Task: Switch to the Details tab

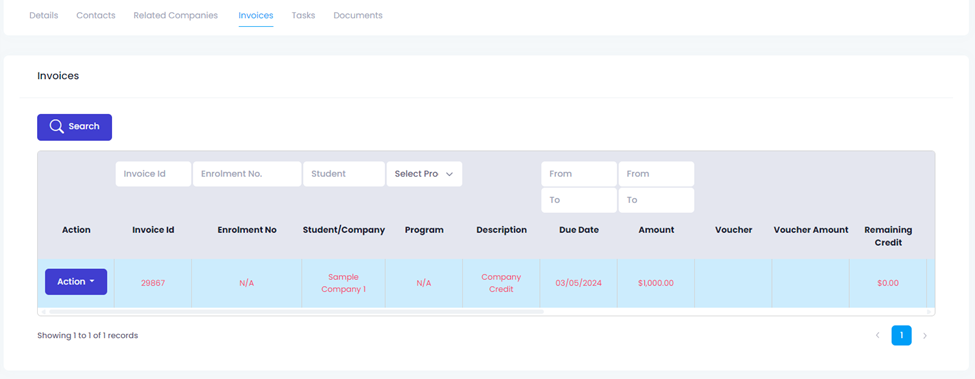Action: [44, 16]
